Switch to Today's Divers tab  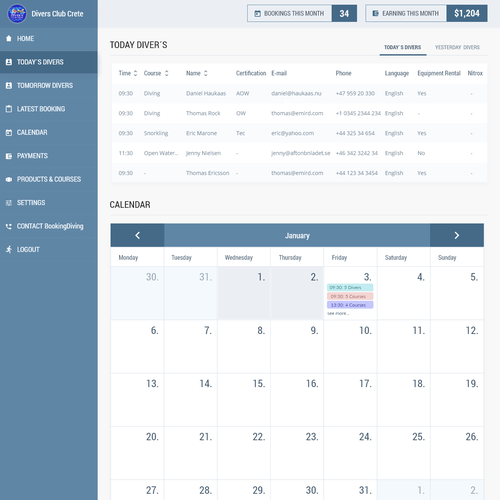(x=403, y=47)
